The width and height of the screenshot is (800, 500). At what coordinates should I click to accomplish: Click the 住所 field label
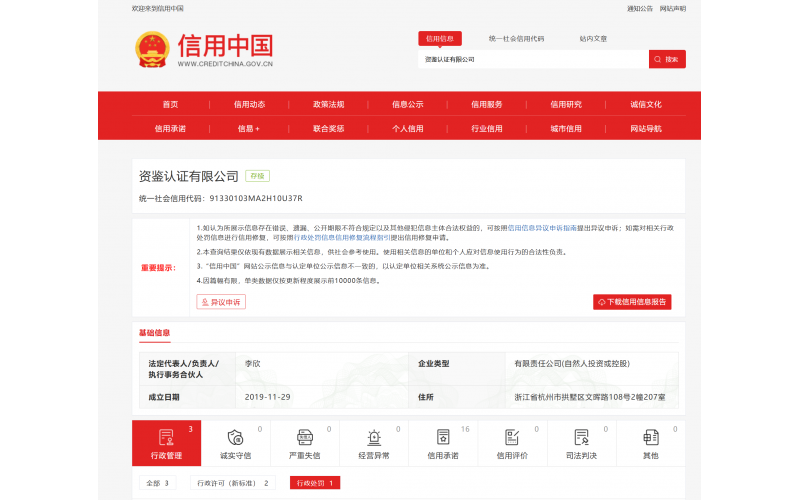click(426, 397)
